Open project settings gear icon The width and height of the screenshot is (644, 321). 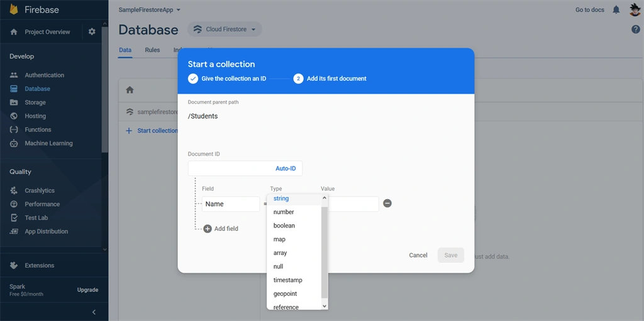click(x=92, y=31)
